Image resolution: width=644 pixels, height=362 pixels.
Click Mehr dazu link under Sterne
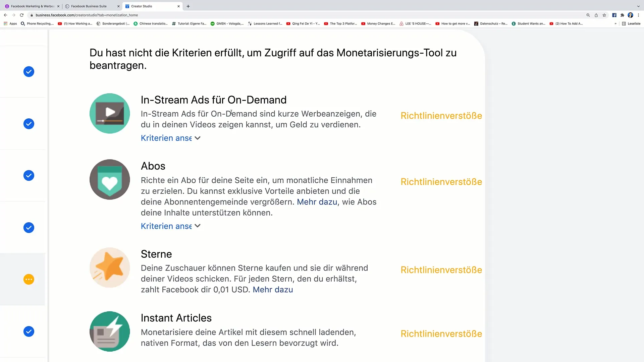[x=273, y=290]
